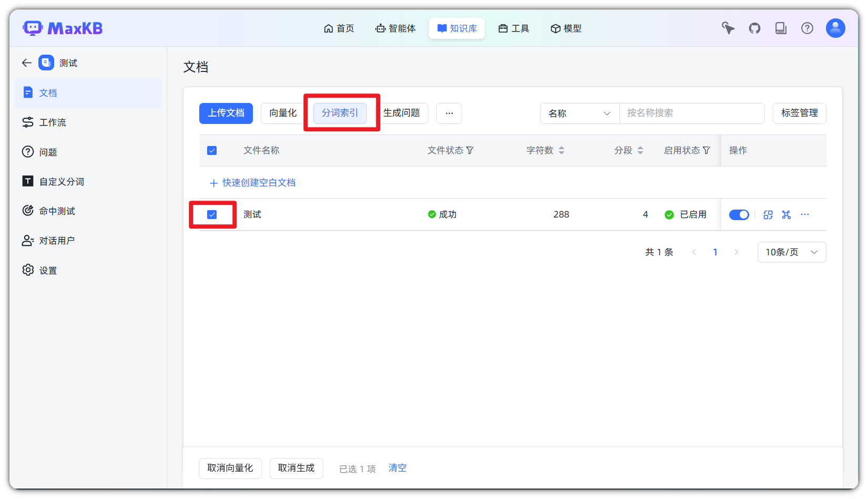Open the 启用状态 filter icon
The image size is (868, 499).
tap(707, 150)
